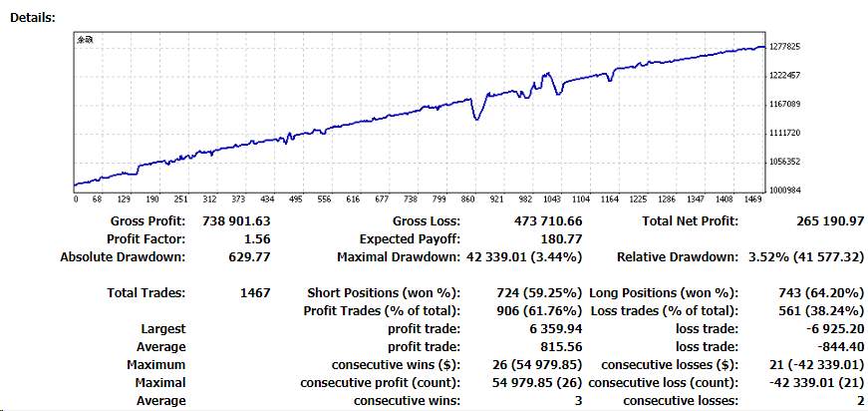Select the Expected Payoff value 180.77
This screenshot has height=411, width=868.
[x=561, y=239]
